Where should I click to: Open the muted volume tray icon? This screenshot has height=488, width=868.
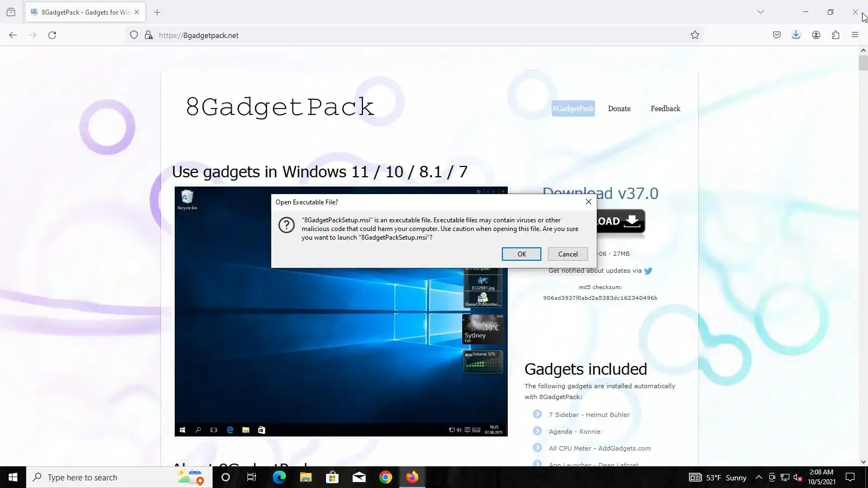[x=797, y=477]
